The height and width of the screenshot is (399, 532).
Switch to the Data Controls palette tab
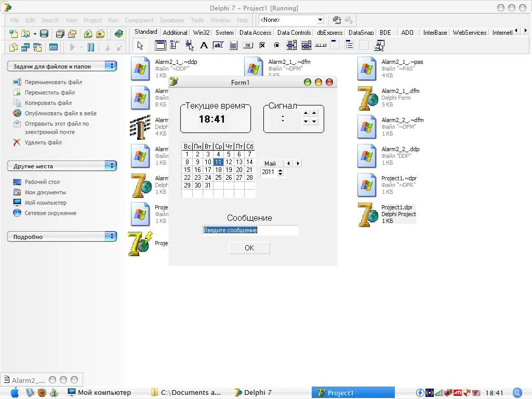(294, 33)
